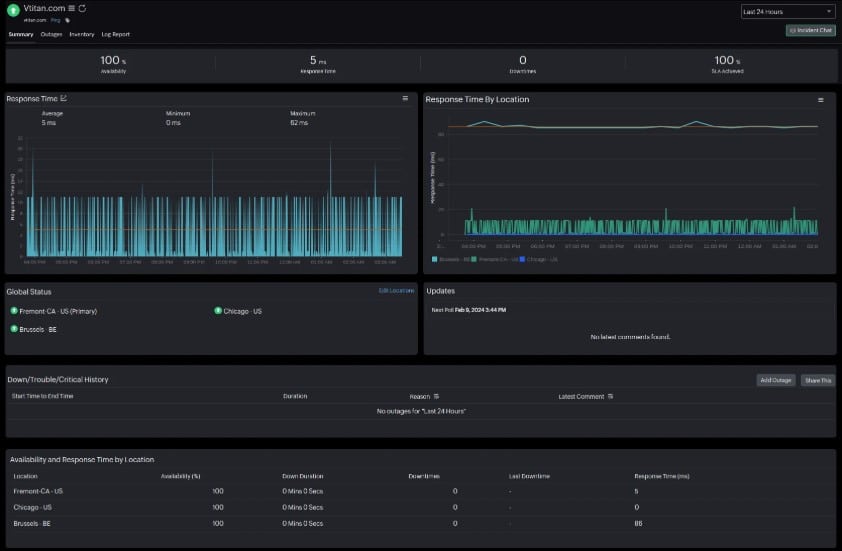
Task: Select Fremont-CA - US (Primary) in Global Status
Action: (58, 311)
